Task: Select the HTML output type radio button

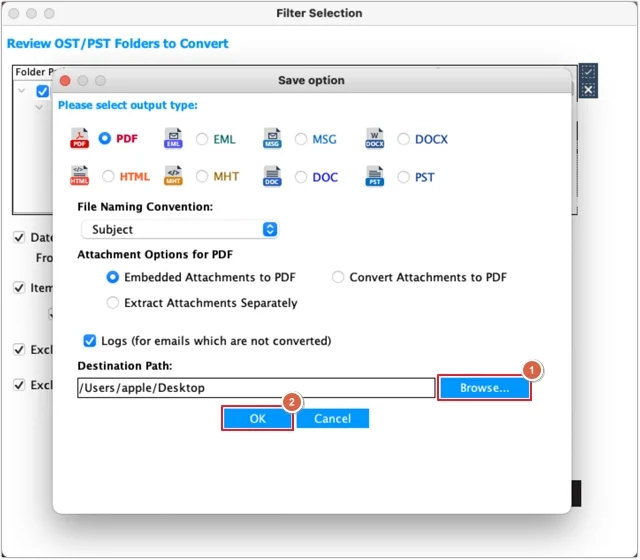Action: (108, 176)
